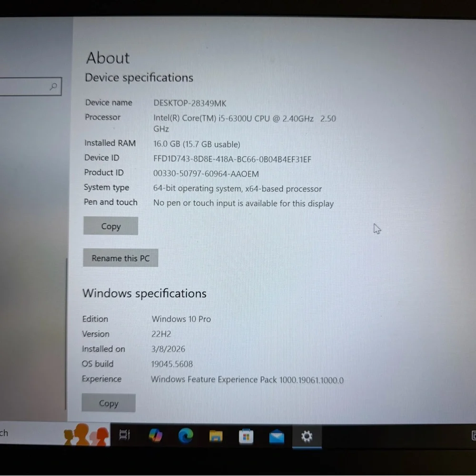Open the Mail app from the taskbar

coord(277,437)
